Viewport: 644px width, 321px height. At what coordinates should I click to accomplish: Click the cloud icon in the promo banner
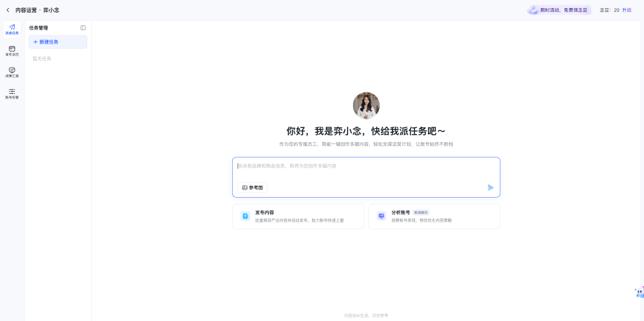[533, 10]
